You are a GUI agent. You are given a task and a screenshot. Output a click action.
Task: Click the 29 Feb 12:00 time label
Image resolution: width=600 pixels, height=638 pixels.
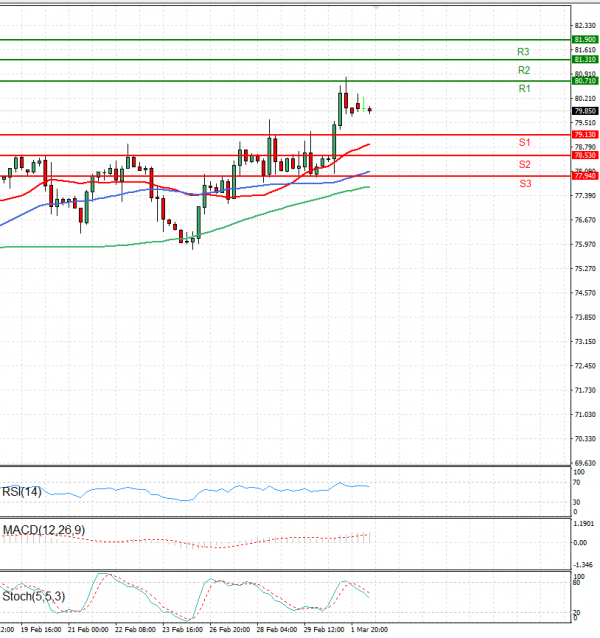pyautogui.click(x=324, y=629)
